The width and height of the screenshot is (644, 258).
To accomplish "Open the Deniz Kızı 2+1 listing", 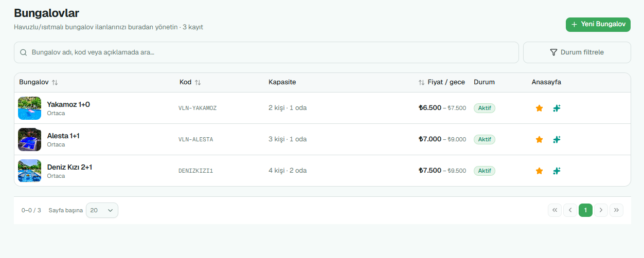I will (69, 167).
